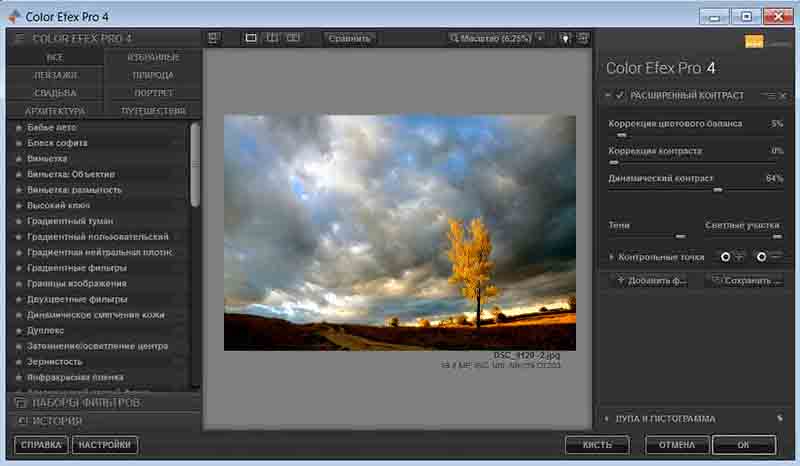Click favorite star for Бабье лето
This screenshot has height=466, width=800.
coord(19,128)
